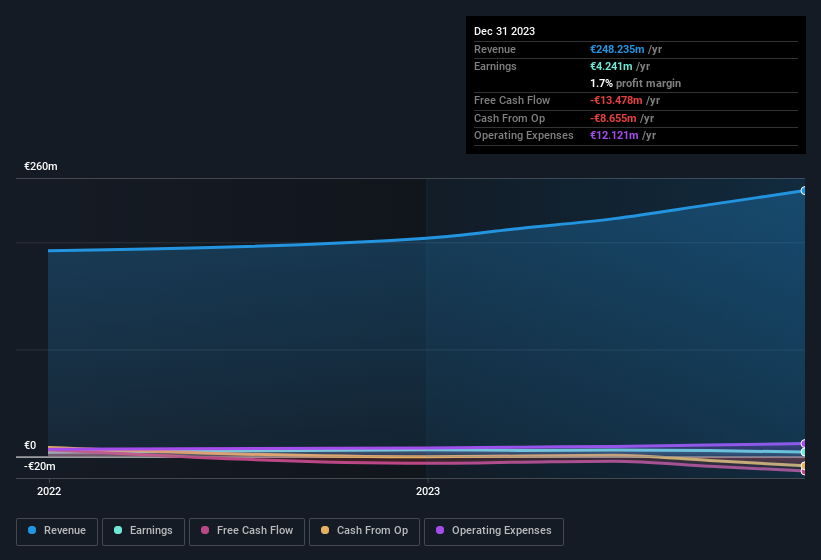Click the Free Cash Flow label in tooltip
821x560 pixels.
[x=512, y=100]
